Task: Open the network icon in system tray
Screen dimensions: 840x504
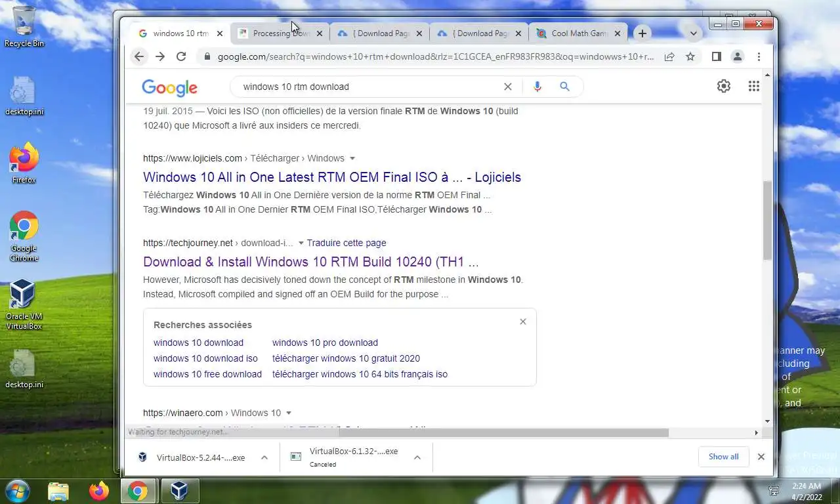Action: 774,491
